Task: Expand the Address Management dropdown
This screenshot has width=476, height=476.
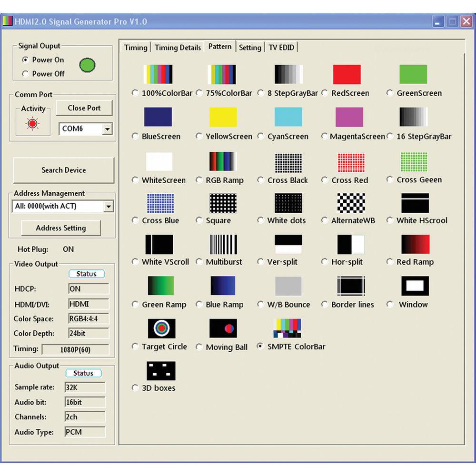Action: tap(109, 206)
